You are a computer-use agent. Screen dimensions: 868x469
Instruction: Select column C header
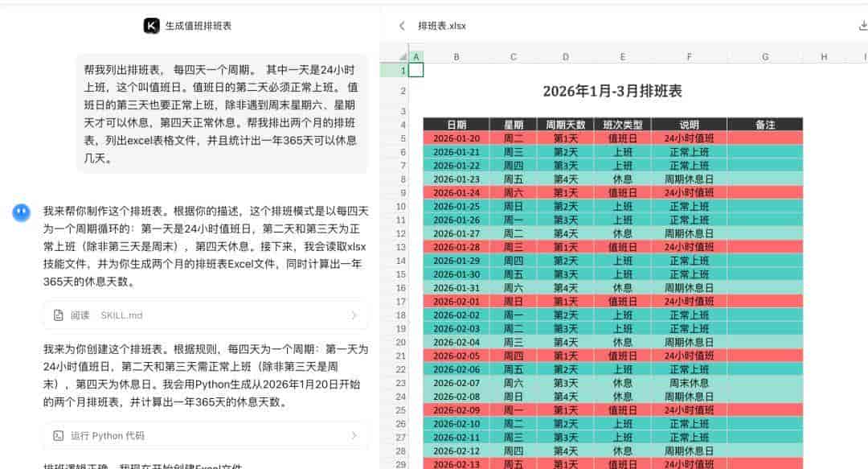point(513,56)
